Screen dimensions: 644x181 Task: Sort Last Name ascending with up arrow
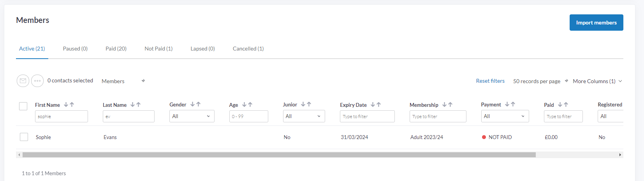139,104
